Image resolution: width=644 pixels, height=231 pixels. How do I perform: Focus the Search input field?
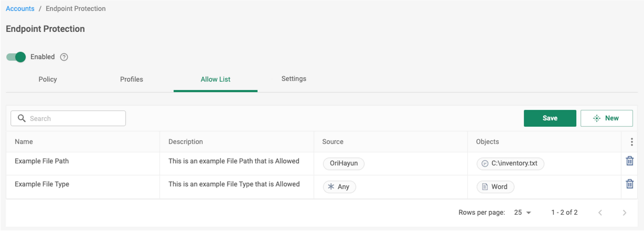point(68,118)
